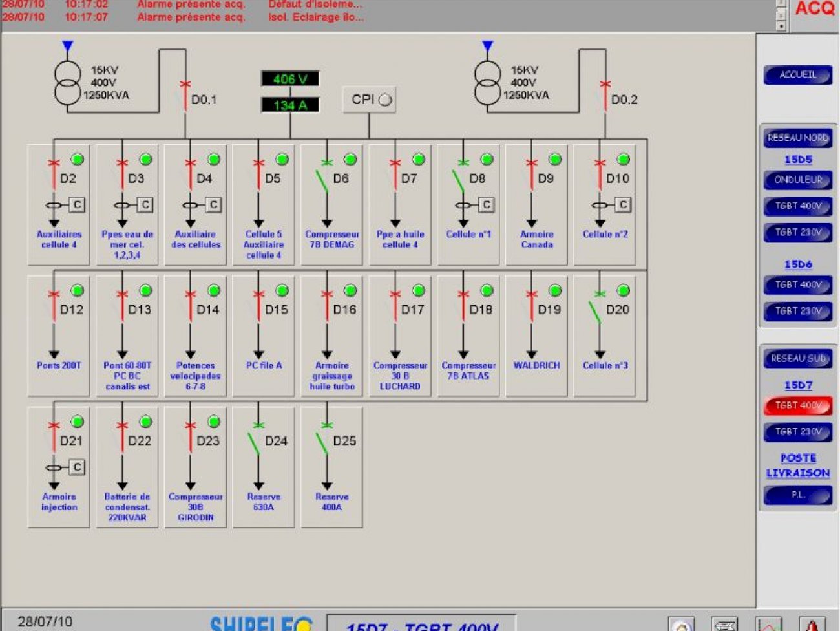Image resolution: width=840 pixels, height=631 pixels.
Task: Open the RESEAU SUD section
Action: [797, 358]
